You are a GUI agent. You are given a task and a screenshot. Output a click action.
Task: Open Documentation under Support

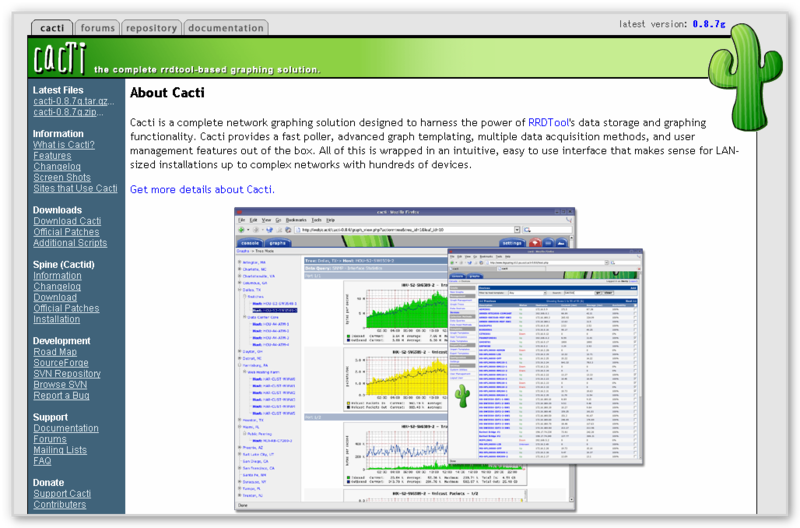[66, 428]
